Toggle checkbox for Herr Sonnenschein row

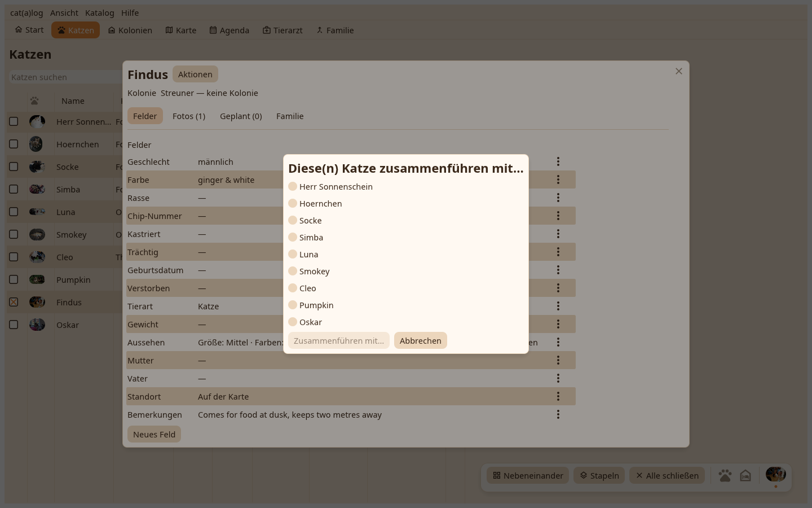[x=14, y=121]
